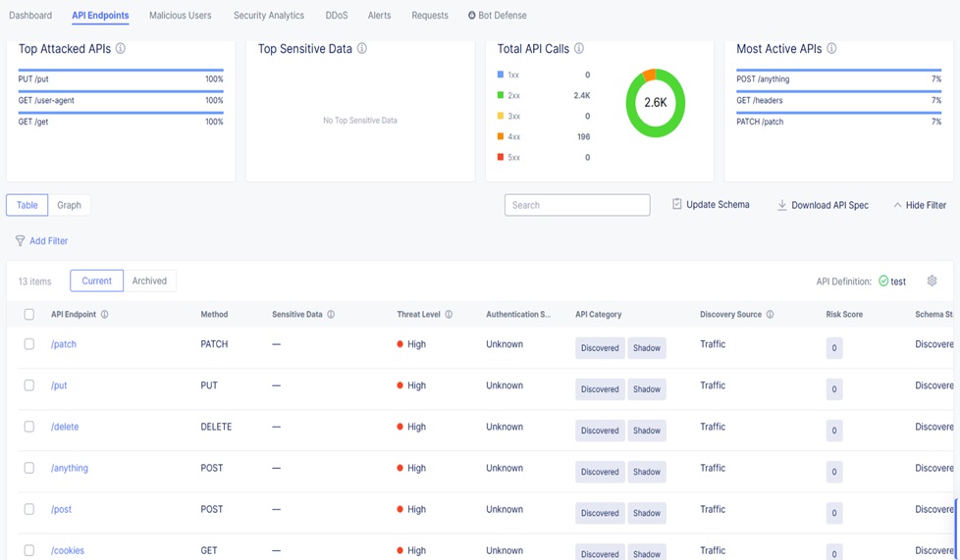Click info icon beside Top Sensitive Data
Viewport: 960px width, 560px height.
coord(362,48)
